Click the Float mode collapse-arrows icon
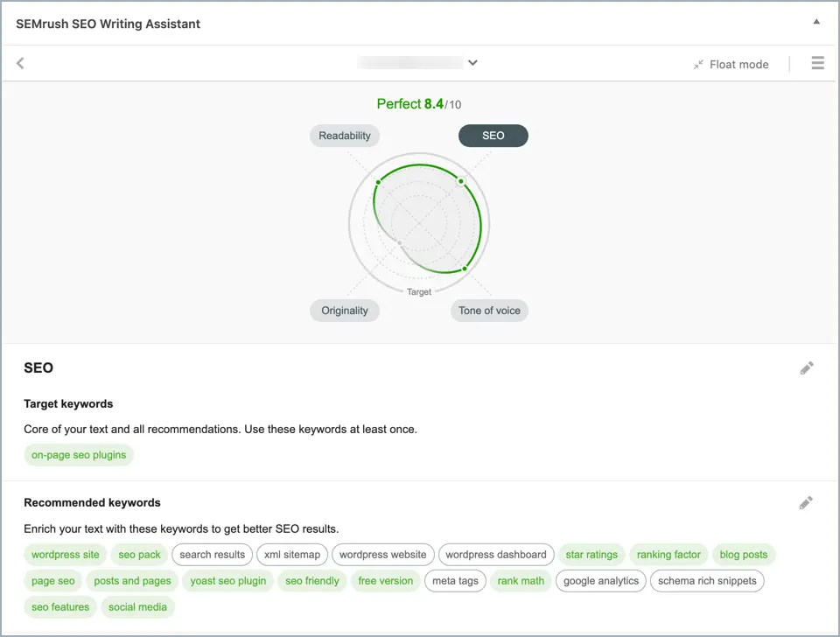Image resolution: width=840 pixels, height=637 pixels. coord(698,65)
